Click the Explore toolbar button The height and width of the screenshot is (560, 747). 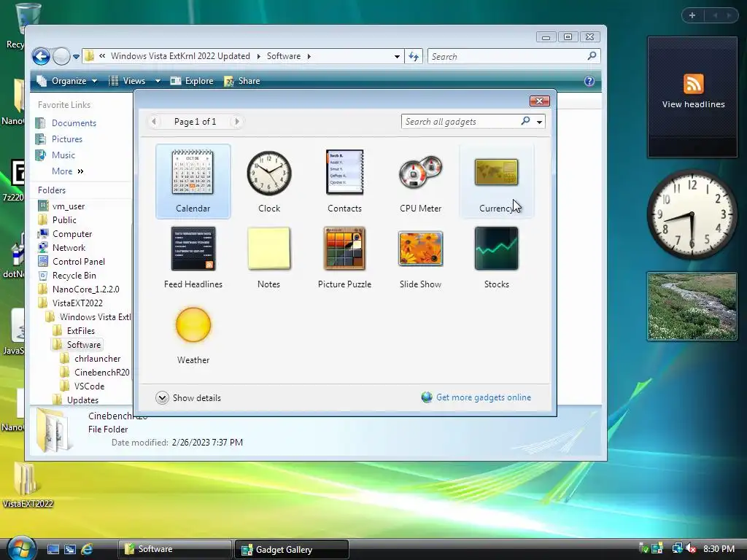[192, 81]
